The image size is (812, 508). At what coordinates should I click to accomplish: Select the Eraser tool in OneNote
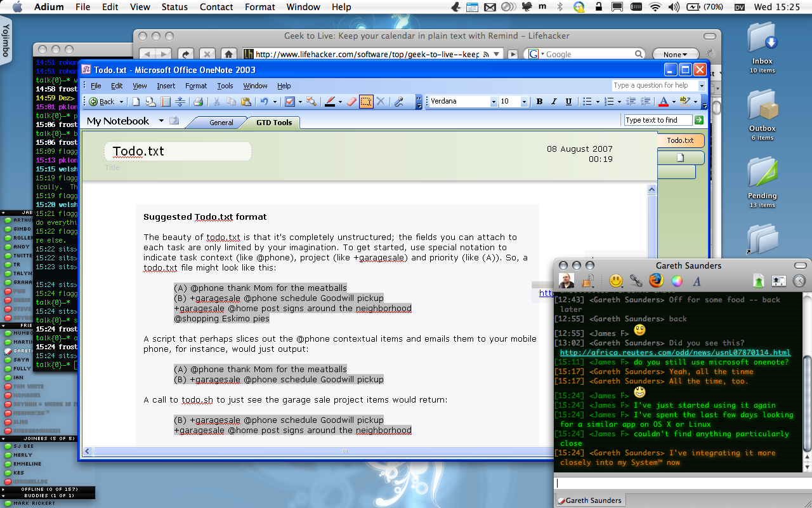pos(351,102)
